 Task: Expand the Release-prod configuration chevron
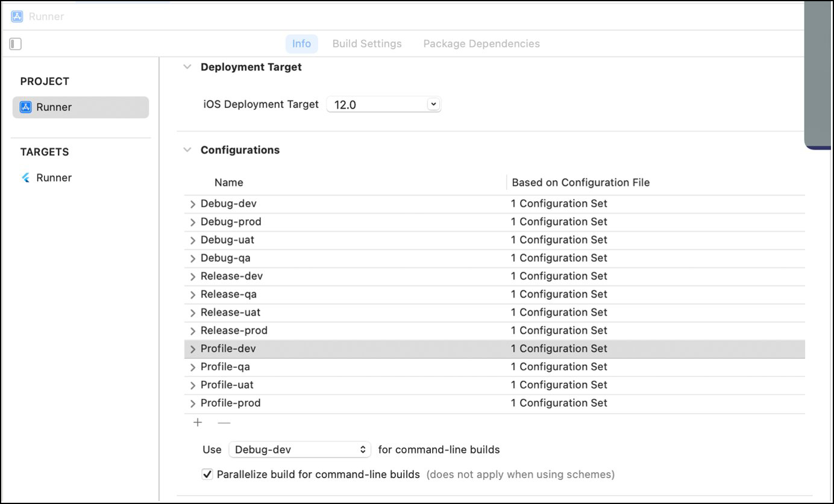pyautogui.click(x=193, y=331)
